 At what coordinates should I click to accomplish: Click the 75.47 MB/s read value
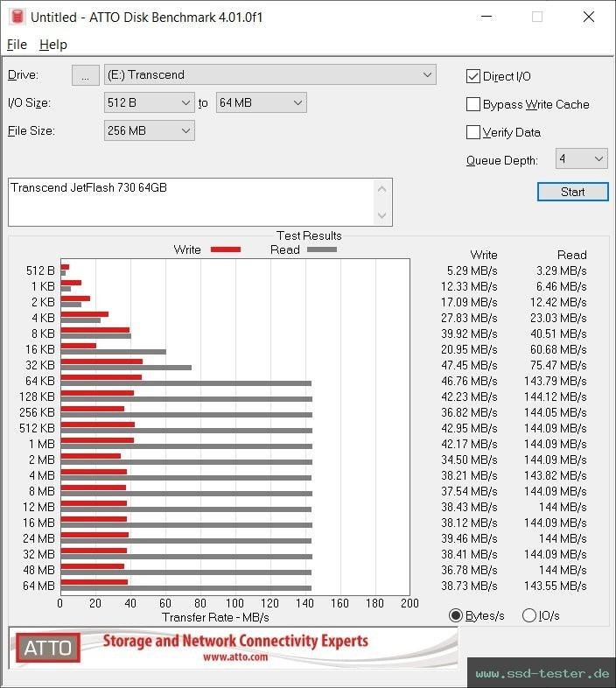tap(558, 365)
